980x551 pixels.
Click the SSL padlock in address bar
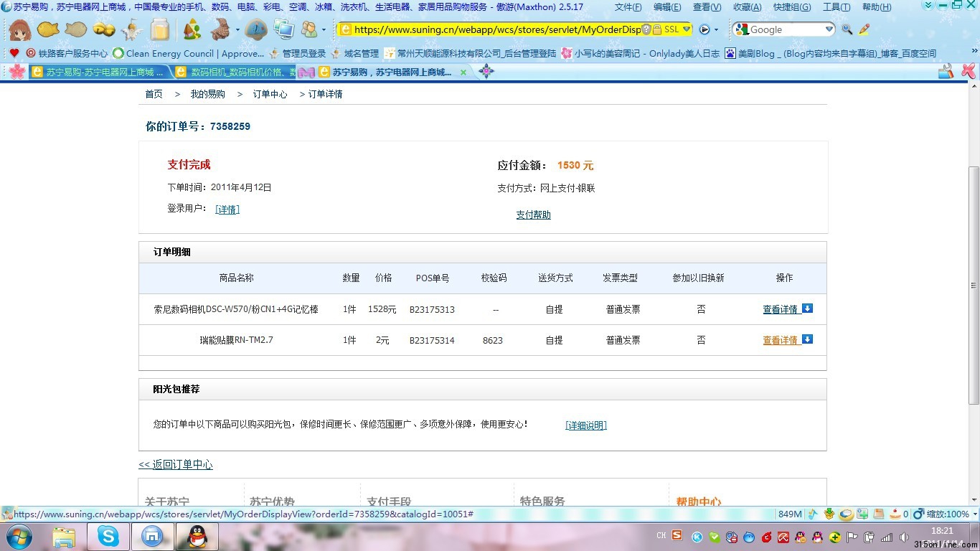coord(656,29)
